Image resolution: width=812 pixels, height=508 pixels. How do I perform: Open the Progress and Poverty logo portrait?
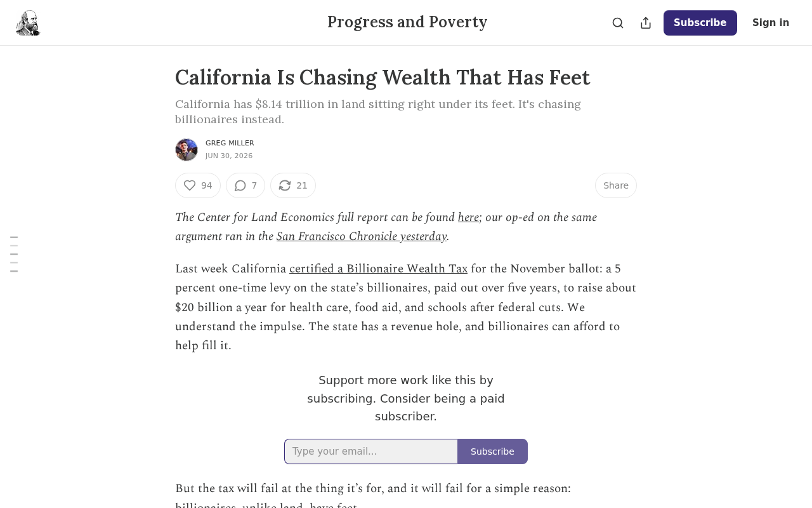point(28,23)
